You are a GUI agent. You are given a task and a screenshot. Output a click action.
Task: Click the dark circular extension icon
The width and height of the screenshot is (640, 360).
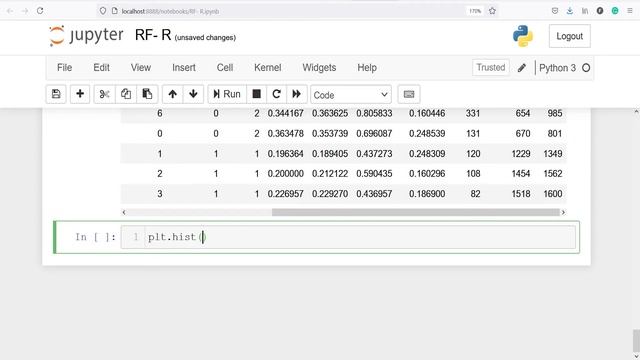tap(600, 11)
